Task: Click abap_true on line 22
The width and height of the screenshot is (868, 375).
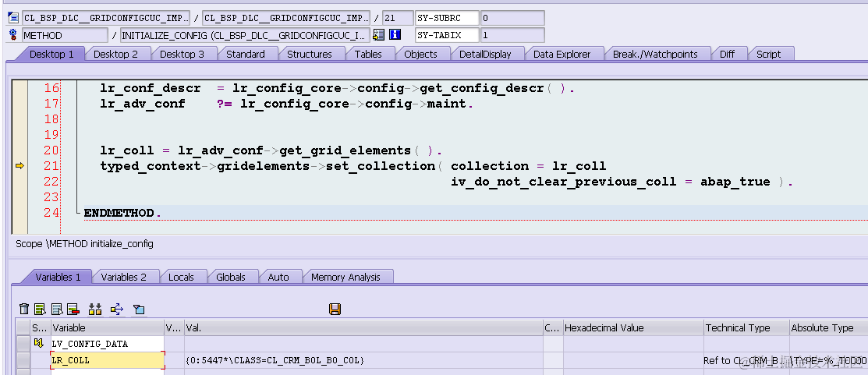Action: click(x=735, y=182)
